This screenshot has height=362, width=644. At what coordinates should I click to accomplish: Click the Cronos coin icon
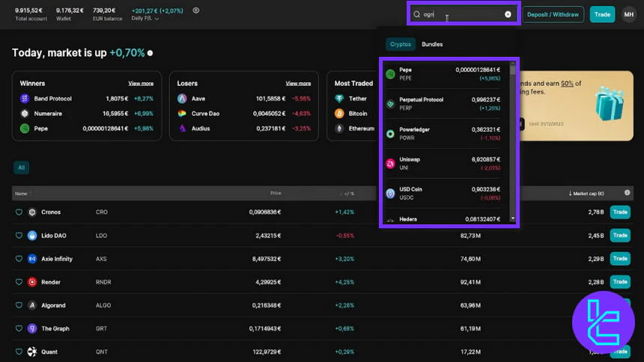[32, 212]
